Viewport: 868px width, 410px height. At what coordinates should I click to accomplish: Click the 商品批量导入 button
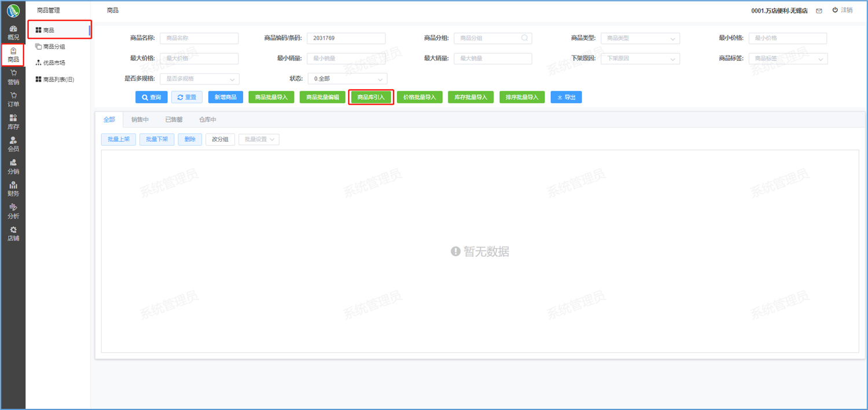[271, 97]
